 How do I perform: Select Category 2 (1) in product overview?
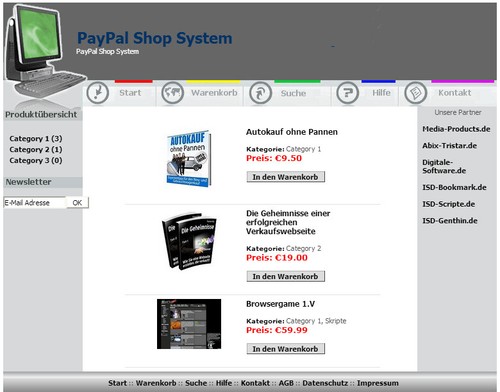(x=36, y=149)
